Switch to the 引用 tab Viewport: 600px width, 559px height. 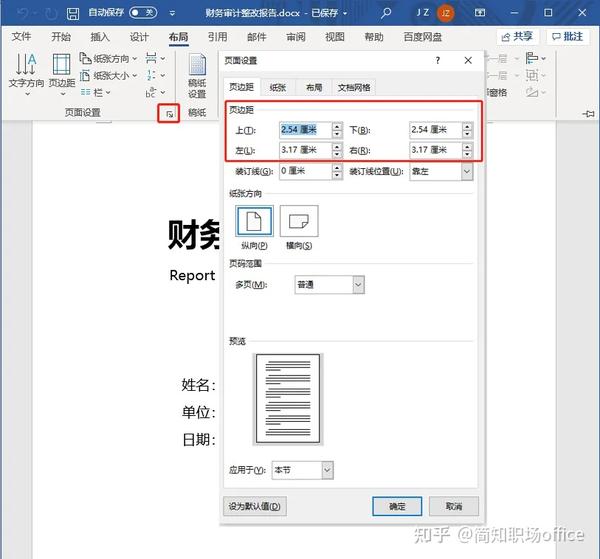[x=217, y=37]
